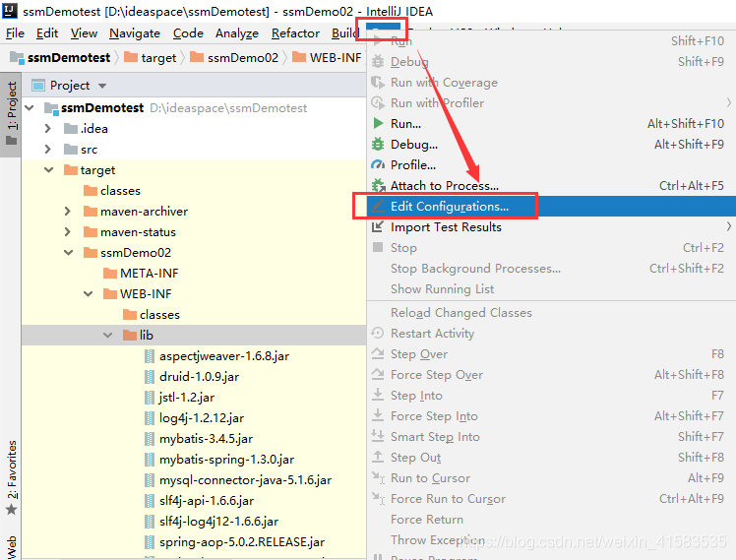Screen dimensions: 736x560
Task: Collapse the WEB-INF folder
Action: tap(89, 294)
